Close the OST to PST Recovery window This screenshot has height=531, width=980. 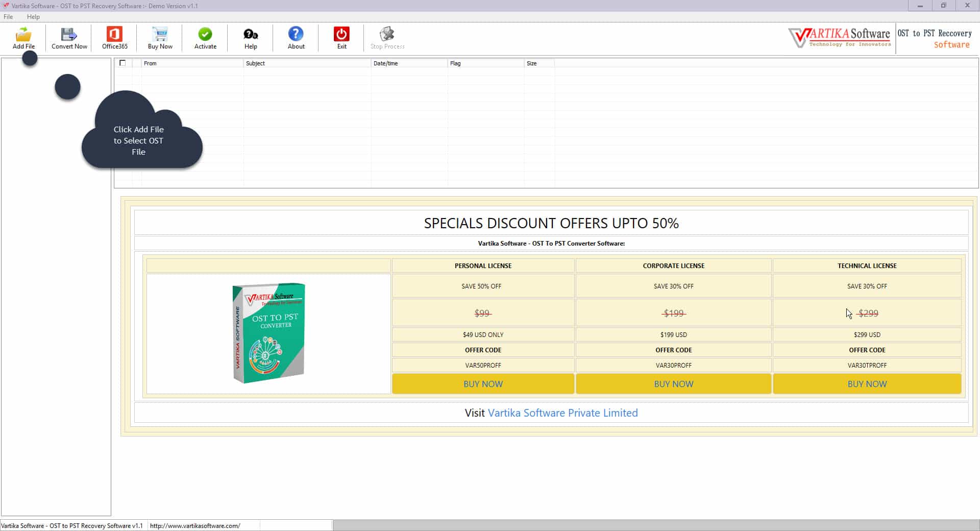967,6
